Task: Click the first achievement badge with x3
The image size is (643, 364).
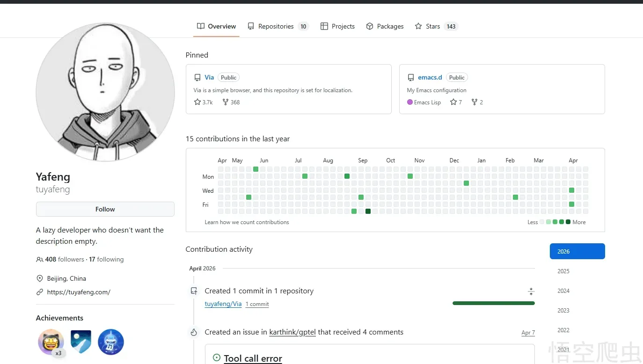Action: pos(51,342)
